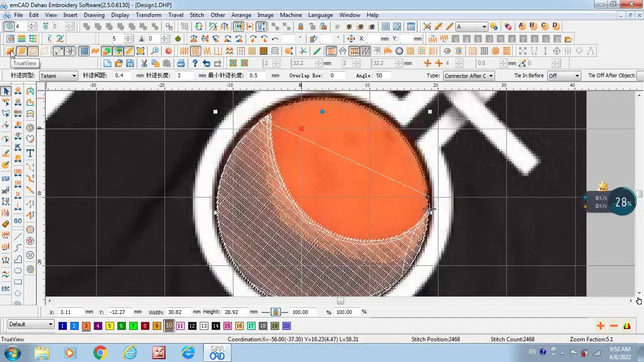
Task: Click the printer icon to print design
Action: click(x=181, y=62)
